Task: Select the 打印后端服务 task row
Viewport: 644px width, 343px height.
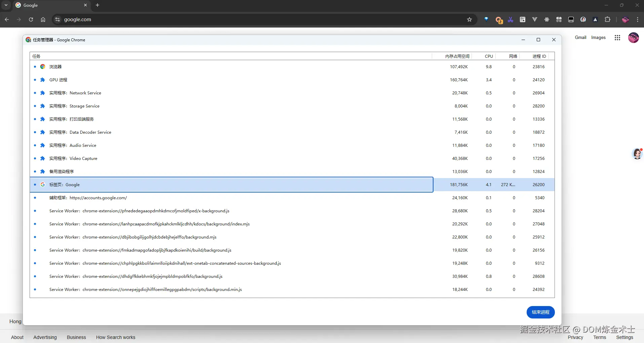Action: [292, 119]
